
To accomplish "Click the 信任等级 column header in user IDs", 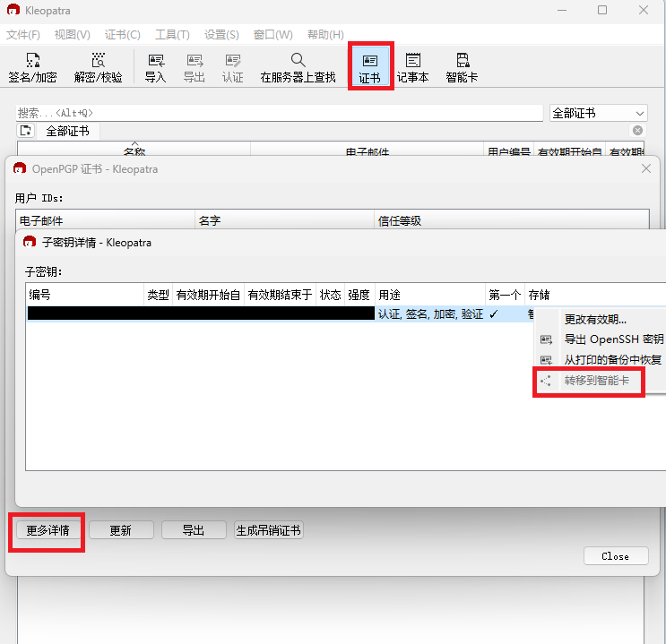I will pyautogui.click(x=512, y=220).
